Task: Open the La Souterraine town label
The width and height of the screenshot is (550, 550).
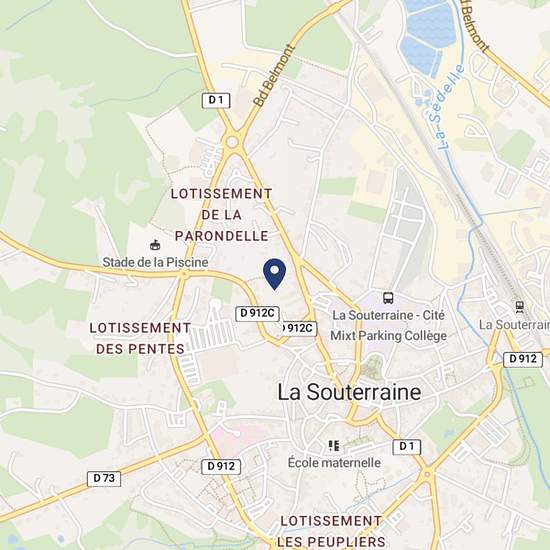Action: pyautogui.click(x=349, y=392)
